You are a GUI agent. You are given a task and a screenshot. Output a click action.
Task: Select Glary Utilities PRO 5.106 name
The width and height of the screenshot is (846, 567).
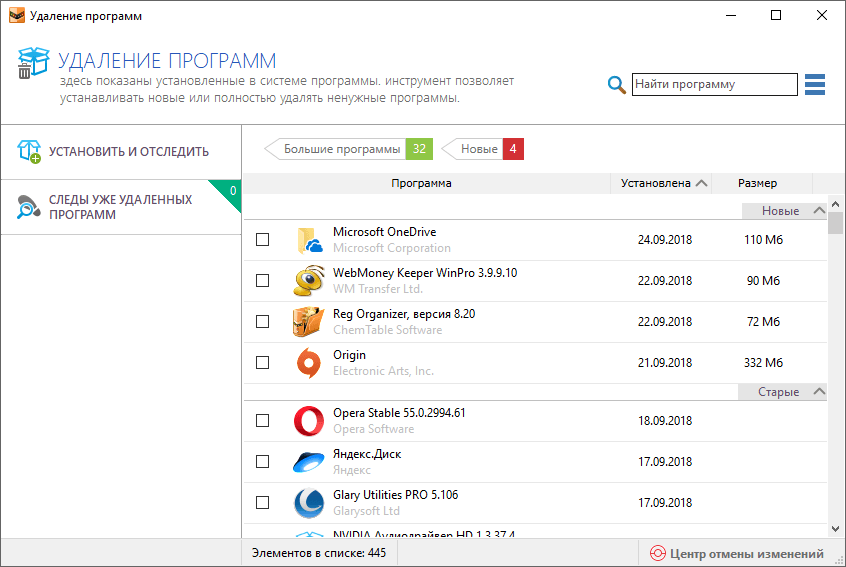(395, 495)
